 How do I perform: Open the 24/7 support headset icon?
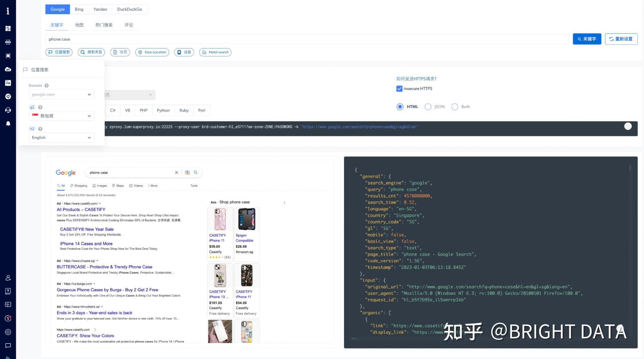tap(8, 110)
